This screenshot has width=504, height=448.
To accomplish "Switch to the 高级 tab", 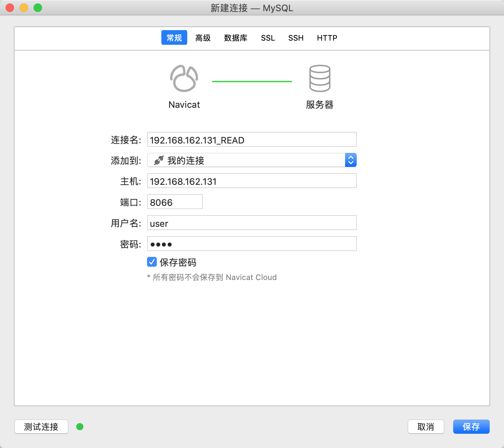I will tap(203, 38).
